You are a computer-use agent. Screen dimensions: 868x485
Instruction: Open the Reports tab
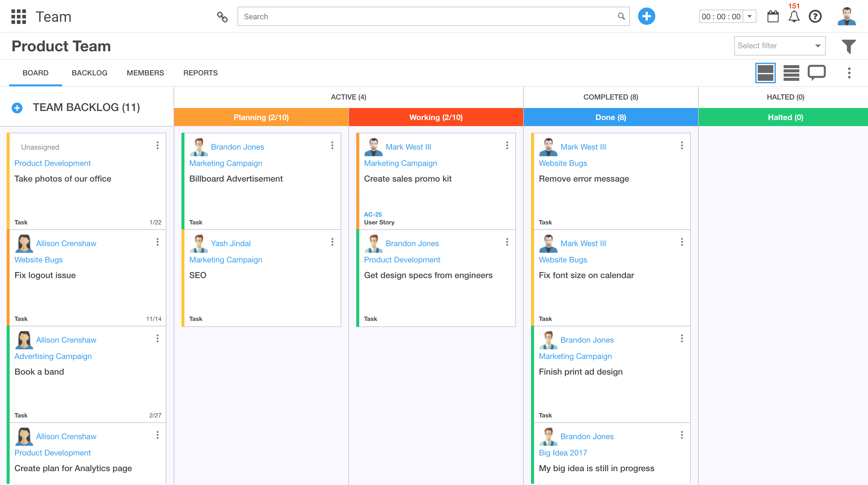point(200,73)
